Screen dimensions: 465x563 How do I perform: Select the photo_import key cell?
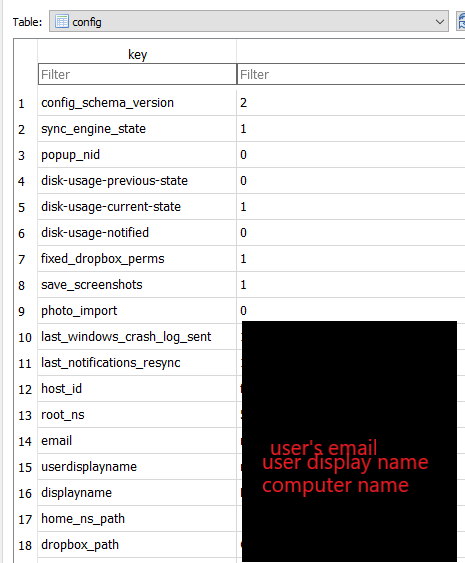pyautogui.click(x=137, y=311)
